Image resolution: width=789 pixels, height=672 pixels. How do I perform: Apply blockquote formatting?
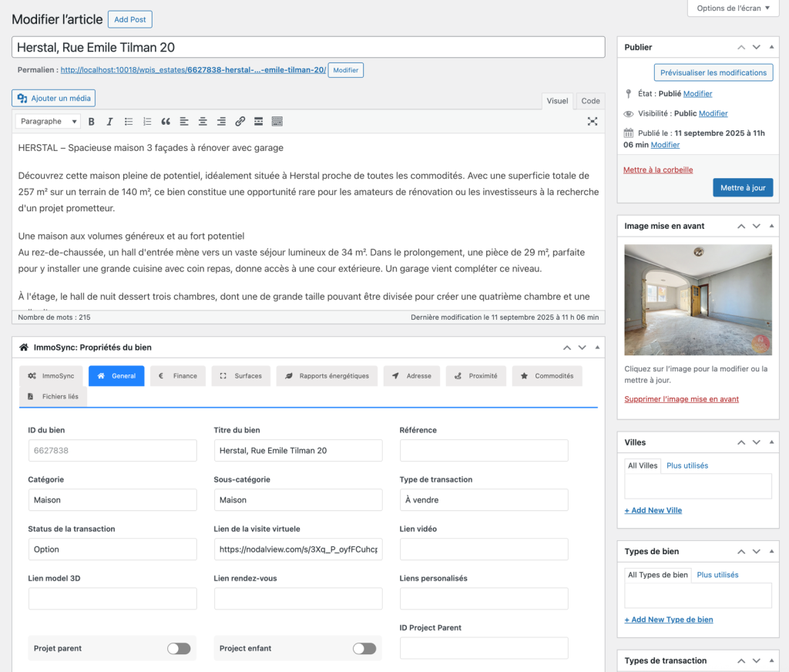point(166,121)
